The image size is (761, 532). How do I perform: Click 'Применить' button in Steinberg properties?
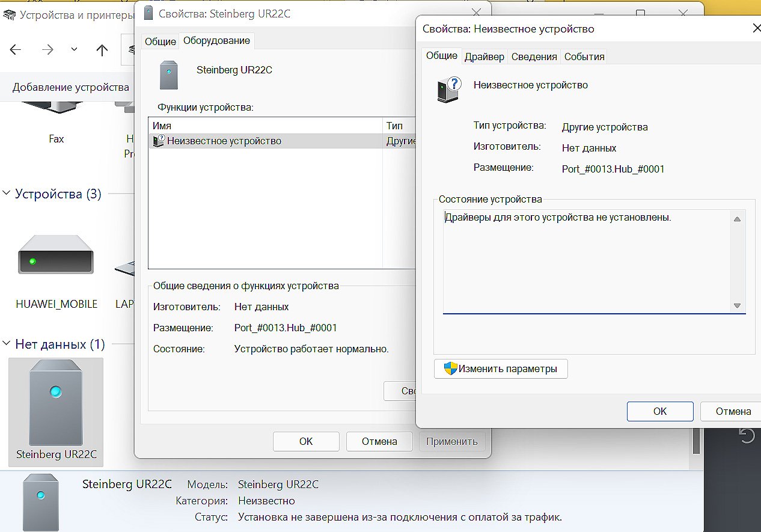click(x=452, y=441)
